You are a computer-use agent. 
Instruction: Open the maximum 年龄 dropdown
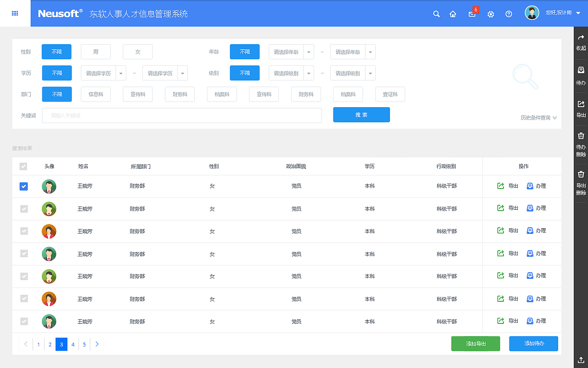(353, 52)
